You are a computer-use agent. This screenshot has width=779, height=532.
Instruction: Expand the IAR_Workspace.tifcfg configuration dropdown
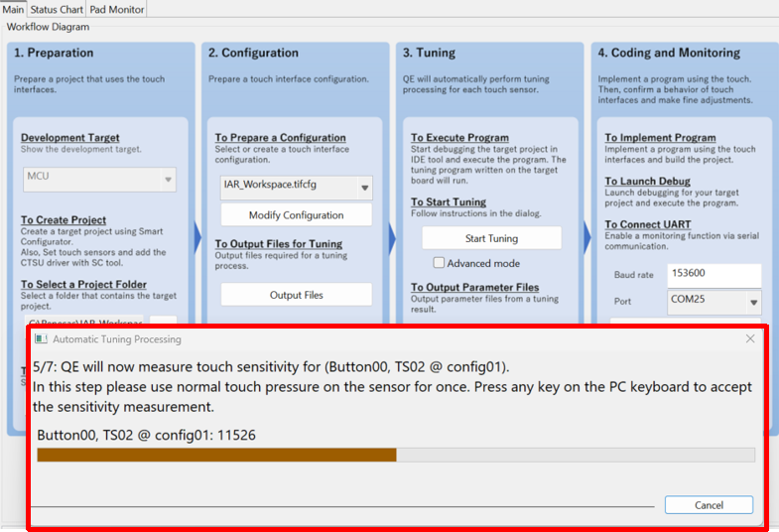pyautogui.click(x=364, y=186)
